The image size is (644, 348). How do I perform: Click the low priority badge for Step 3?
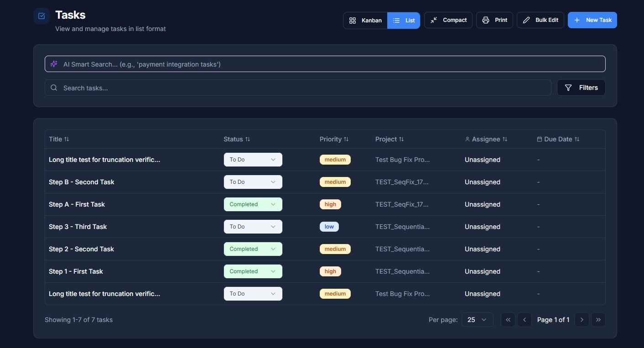(329, 227)
